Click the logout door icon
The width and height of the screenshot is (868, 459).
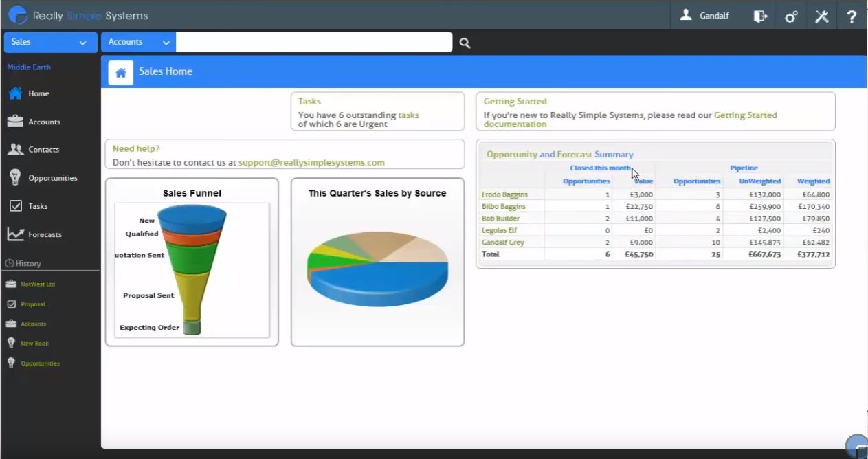click(x=760, y=16)
